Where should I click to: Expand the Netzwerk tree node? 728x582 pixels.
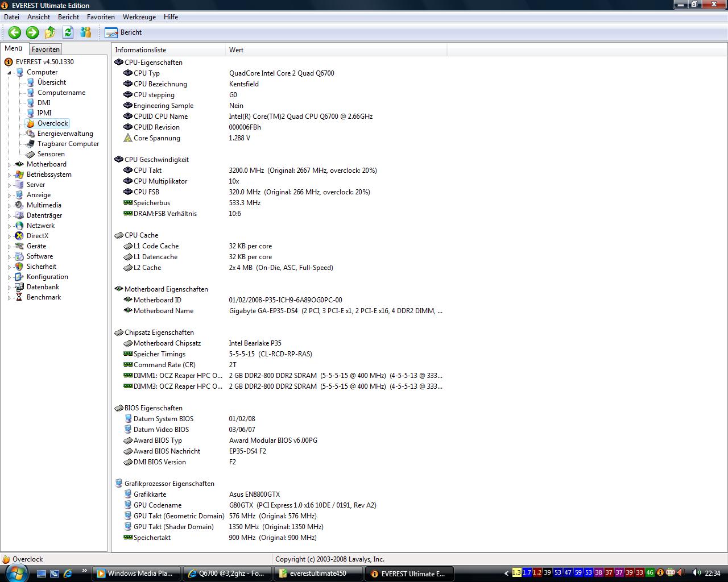coord(9,226)
